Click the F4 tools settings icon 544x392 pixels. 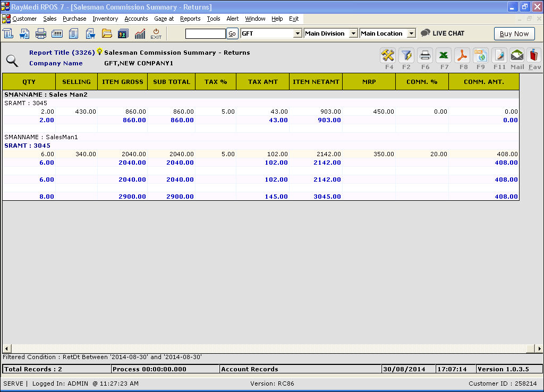(388, 55)
